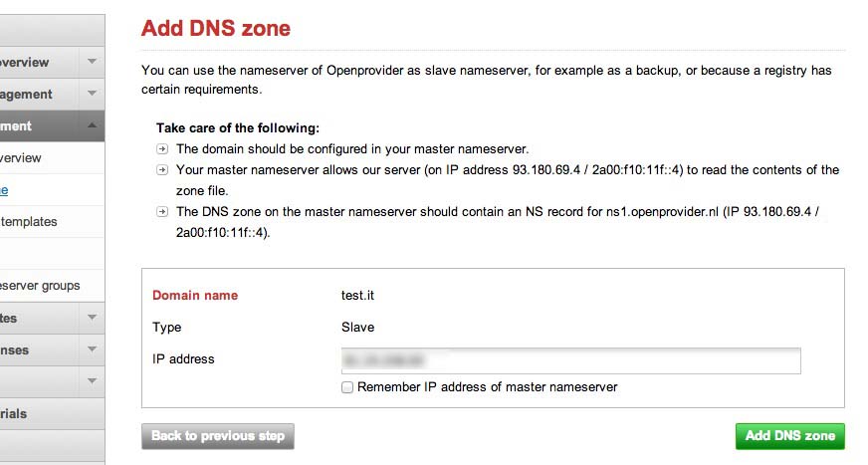Expand the top sidebar section's down arrow

click(92, 63)
